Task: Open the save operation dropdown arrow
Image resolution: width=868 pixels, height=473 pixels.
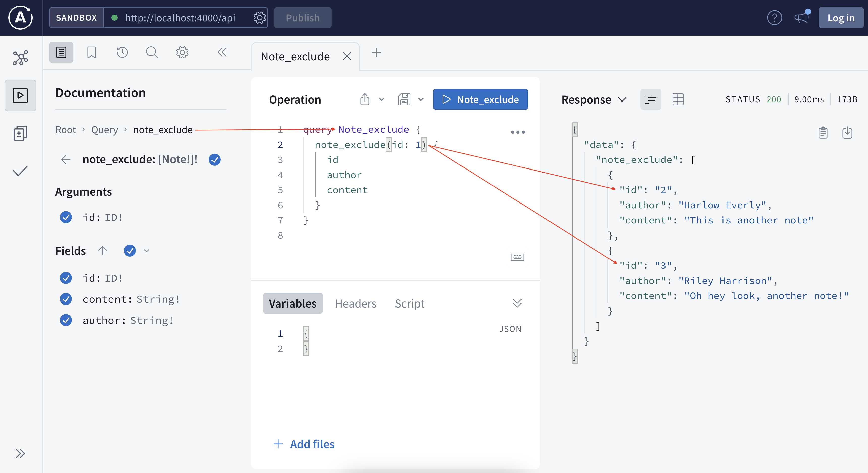Action: (x=421, y=99)
